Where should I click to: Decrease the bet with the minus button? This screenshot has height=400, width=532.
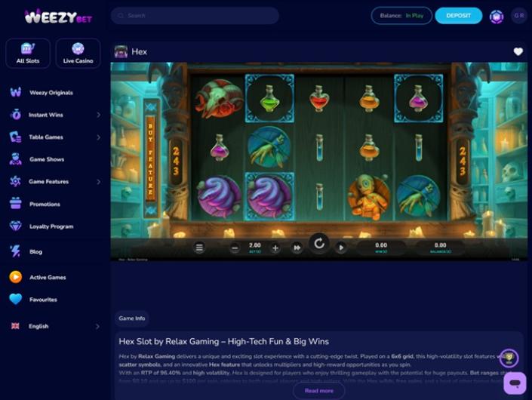pos(235,248)
